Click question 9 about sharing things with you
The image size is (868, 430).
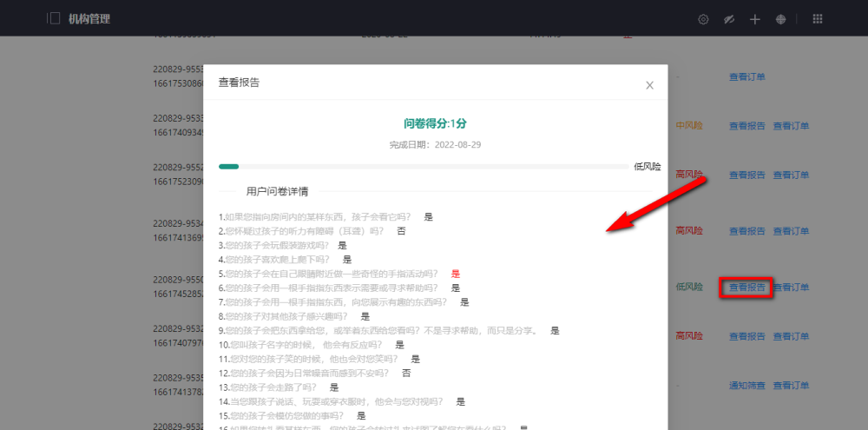[x=378, y=331]
